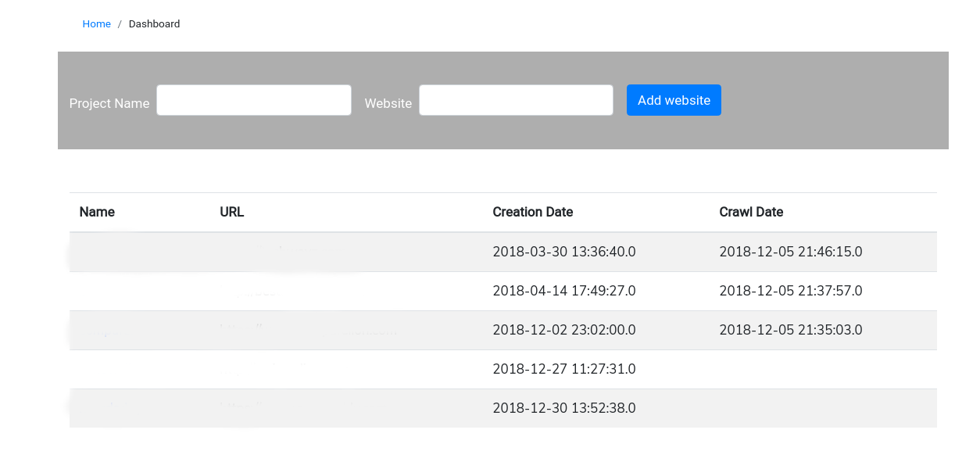Click crawl date 2018-12-05 21:35:03.0
Viewport: 980px width, 462px height.
(790, 330)
